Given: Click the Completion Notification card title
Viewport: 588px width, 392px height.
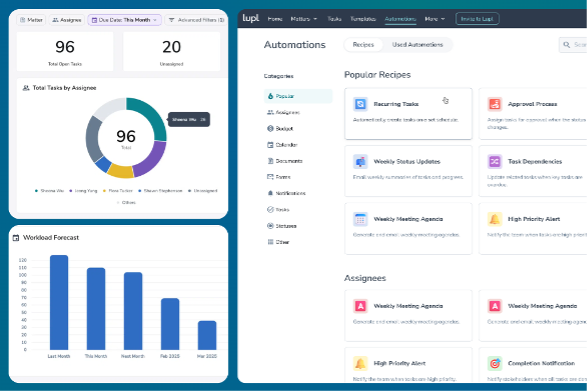Looking at the screenshot, I should pyautogui.click(x=541, y=363).
